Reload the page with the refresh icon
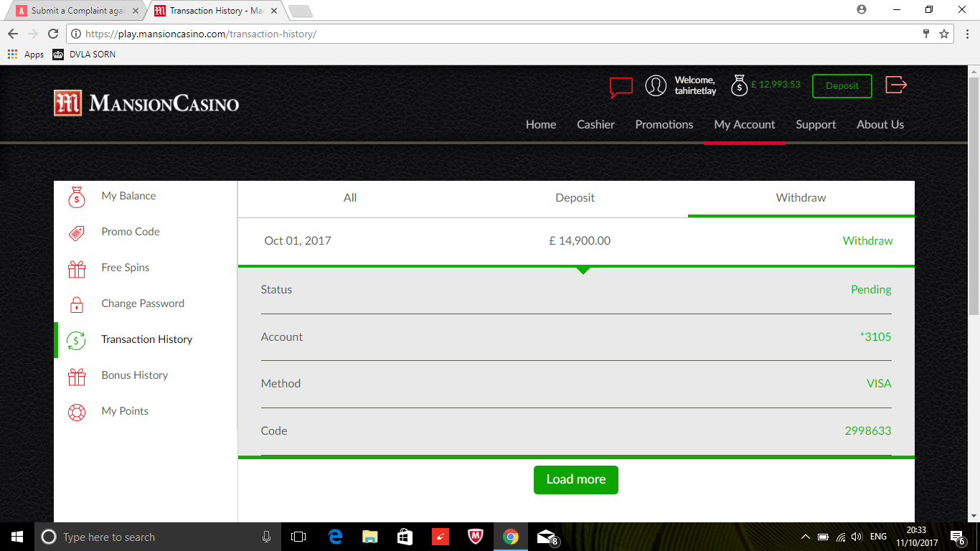 (x=52, y=34)
